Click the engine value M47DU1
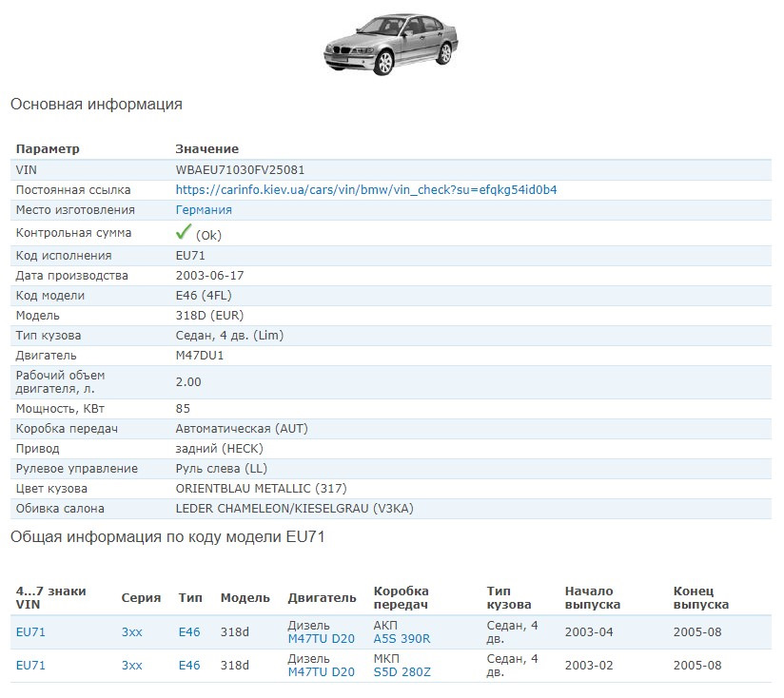 (200, 356)
